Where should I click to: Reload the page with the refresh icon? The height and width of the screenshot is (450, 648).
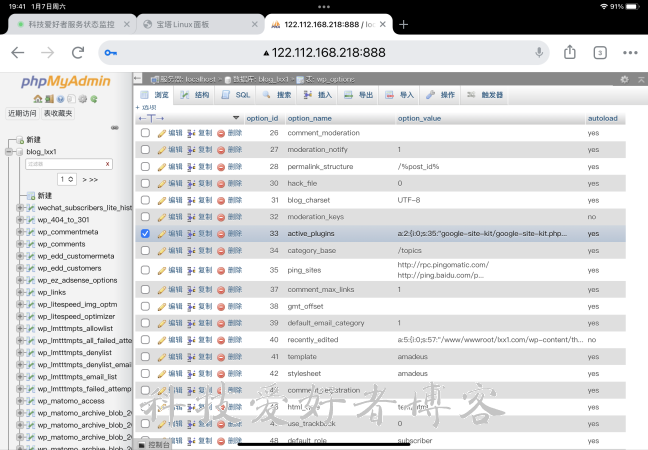pyautogui.click(x=78, y=52)
